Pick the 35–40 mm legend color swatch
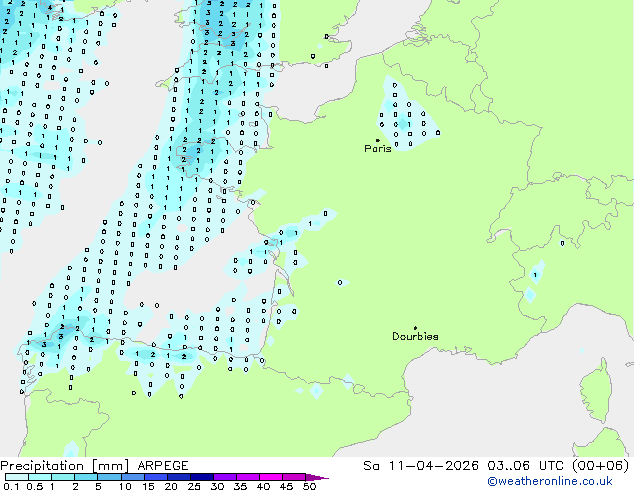 point(248,477)
